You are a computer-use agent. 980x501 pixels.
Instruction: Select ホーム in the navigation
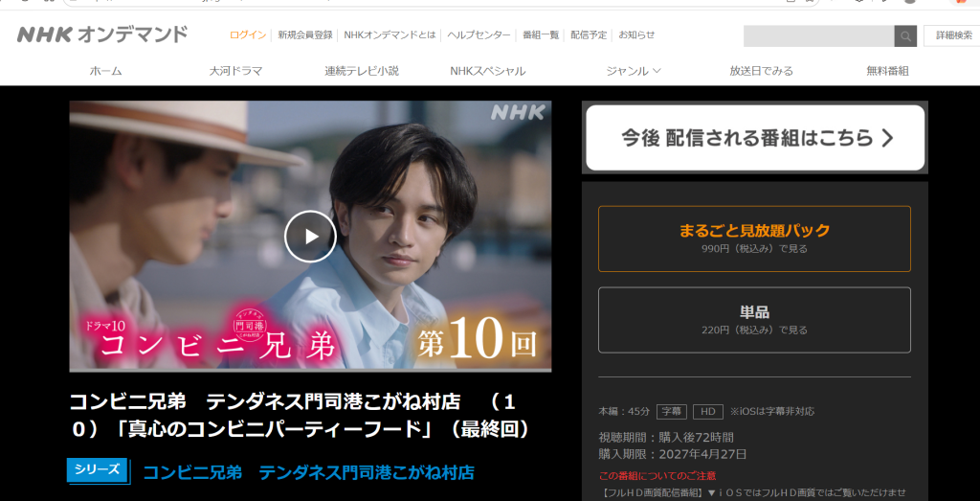[105, 71]
